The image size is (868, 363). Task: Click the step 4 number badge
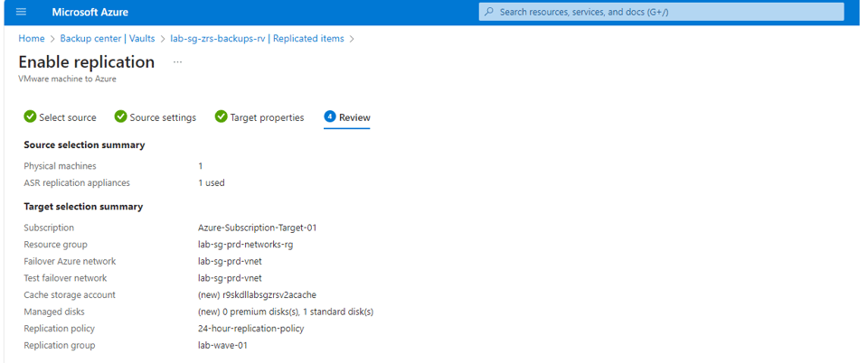pyautogui.click(x=330, y=116)
